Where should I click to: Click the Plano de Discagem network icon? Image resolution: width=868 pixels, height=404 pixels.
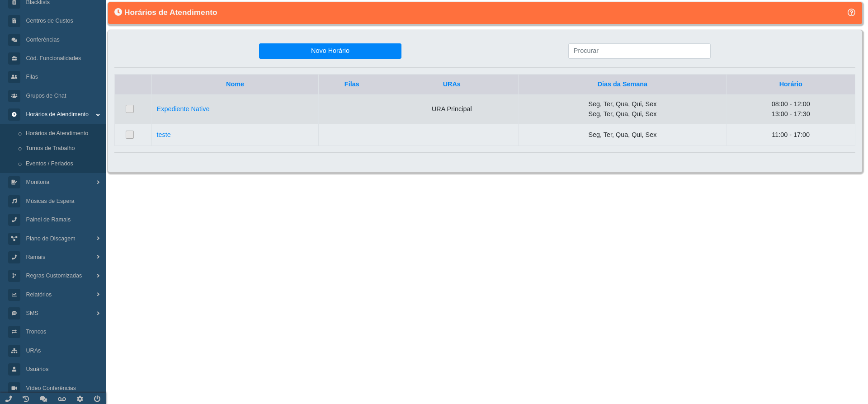point(14,239)
